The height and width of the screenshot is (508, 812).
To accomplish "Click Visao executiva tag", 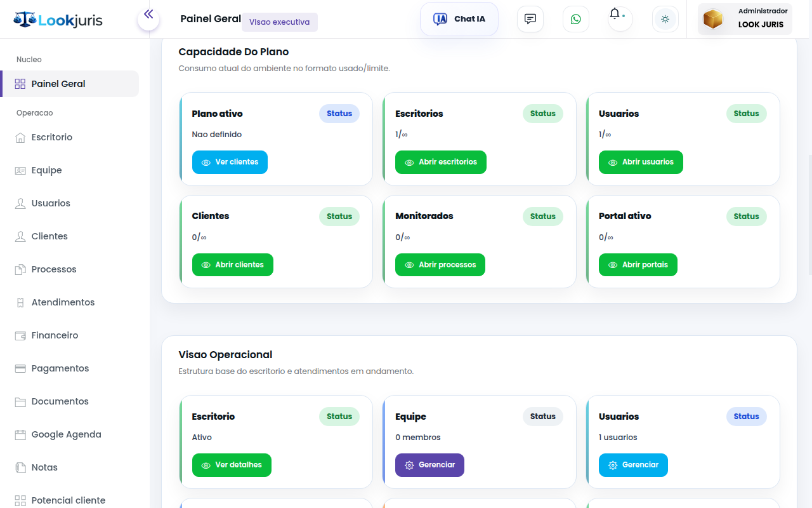I will (279, 22).
